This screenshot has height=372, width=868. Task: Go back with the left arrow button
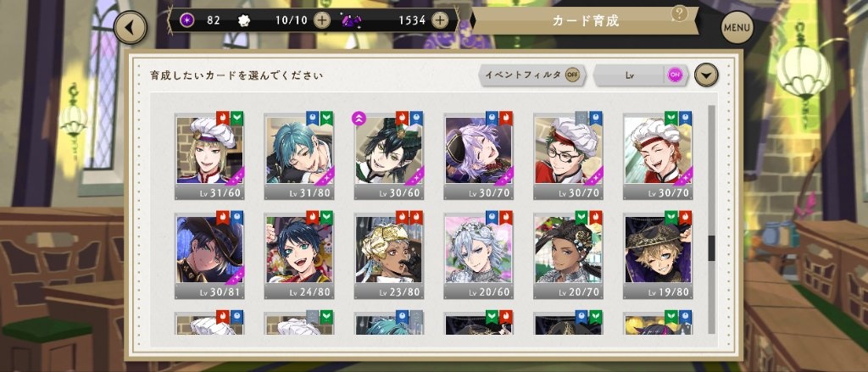pos(130,27)
